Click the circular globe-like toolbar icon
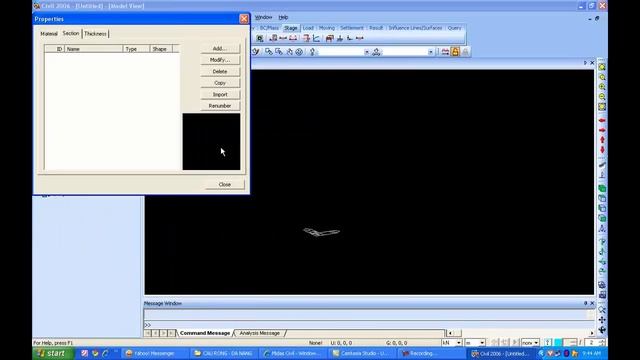 tap(299, 52)
